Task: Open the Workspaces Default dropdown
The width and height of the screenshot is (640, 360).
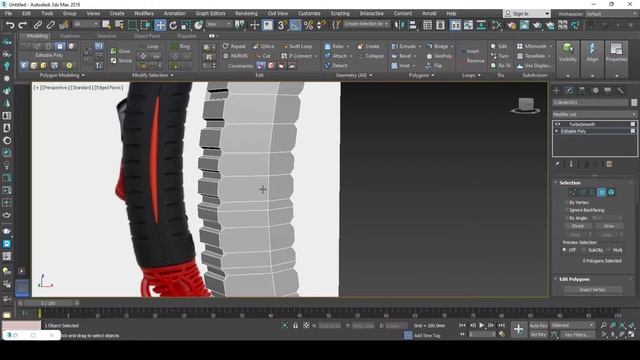Action: (611, 13)
